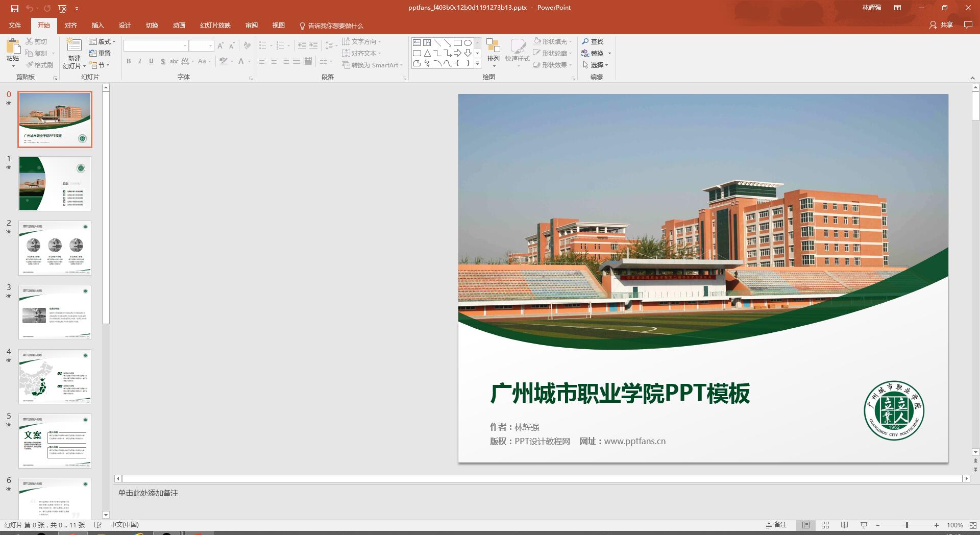Click the Save icon in quick access toolbar
Screen dimensions: 980x535
(15, 8)
